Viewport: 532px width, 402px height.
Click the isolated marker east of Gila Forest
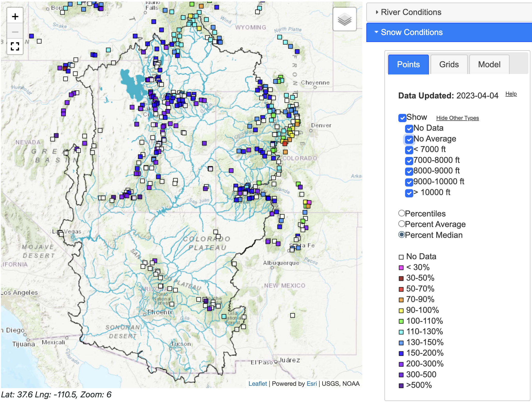(292, 315)
